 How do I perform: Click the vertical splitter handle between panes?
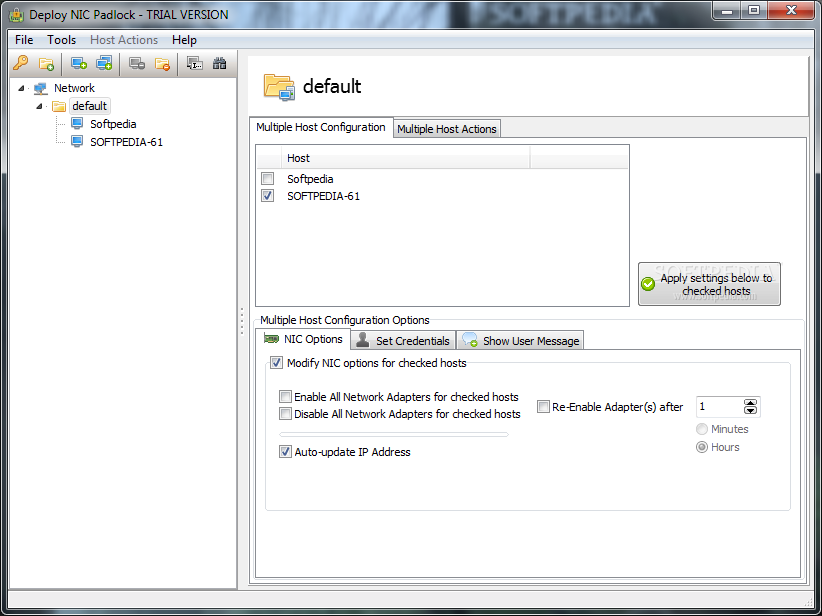coord(242,321)
